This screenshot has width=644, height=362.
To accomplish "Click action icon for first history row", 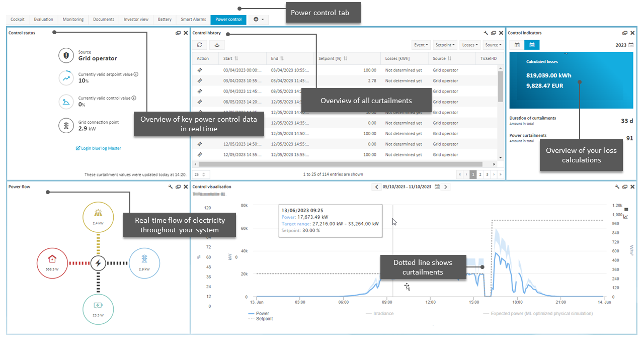I will (200, 70).
